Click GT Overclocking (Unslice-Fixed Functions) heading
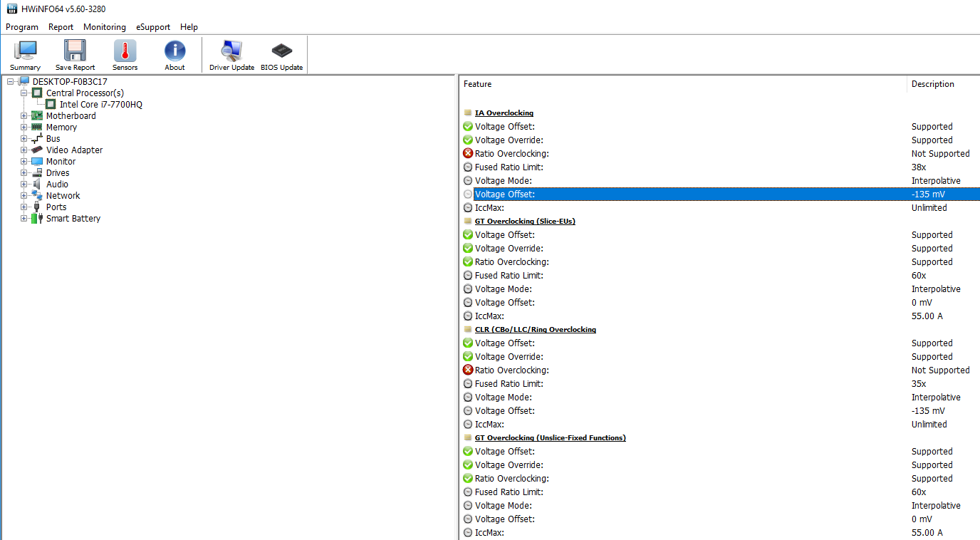Screen dimensions: 980x540 click(x=551, y=437)
